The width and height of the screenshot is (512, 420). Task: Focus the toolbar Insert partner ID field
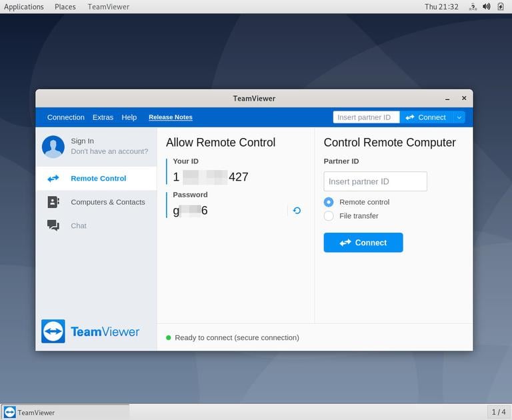tap(367, 117)
